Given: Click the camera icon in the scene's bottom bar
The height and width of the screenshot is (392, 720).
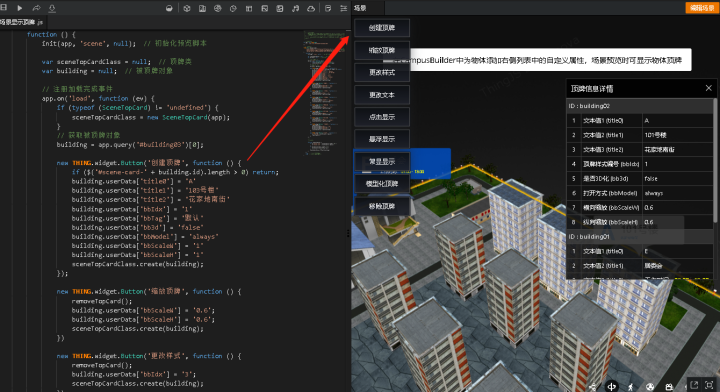Looking at the screenshot, I should point(669,386).
